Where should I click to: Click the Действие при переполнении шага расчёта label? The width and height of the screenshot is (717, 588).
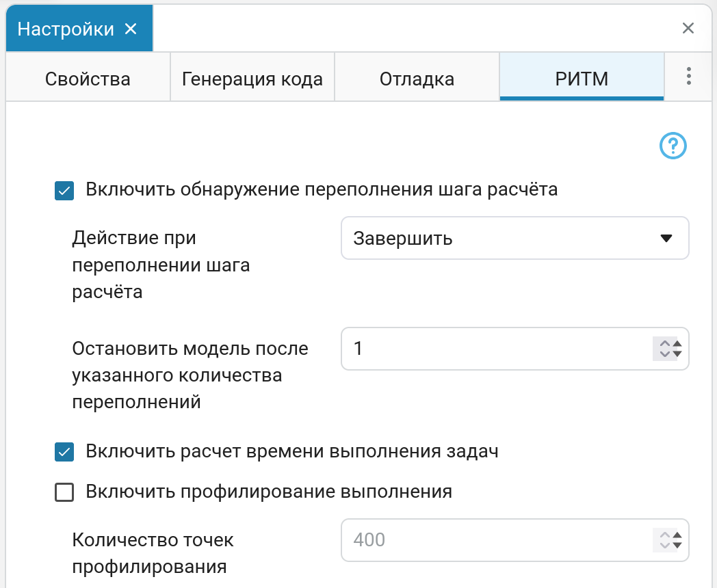tap(161, 265)
